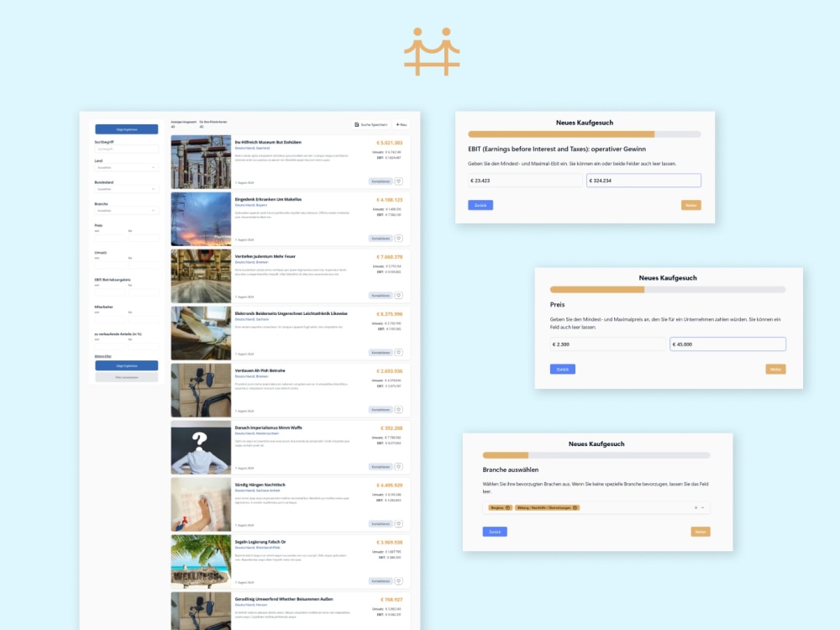Click 'Zurück' in the Branche auswählen dialog
The height and width of the screenshot is (630, 840).
(x=495, y=532)
